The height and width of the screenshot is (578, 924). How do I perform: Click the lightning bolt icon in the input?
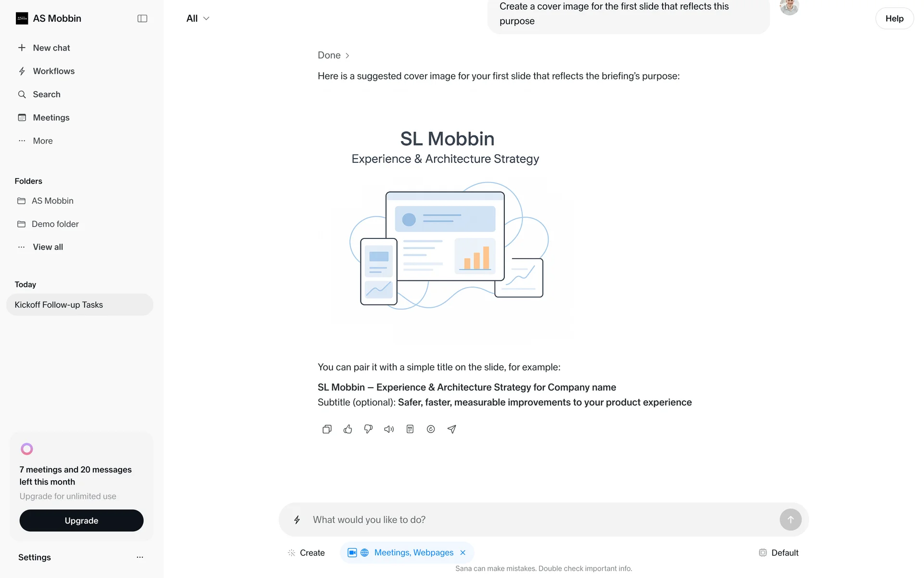coord(297,520)
